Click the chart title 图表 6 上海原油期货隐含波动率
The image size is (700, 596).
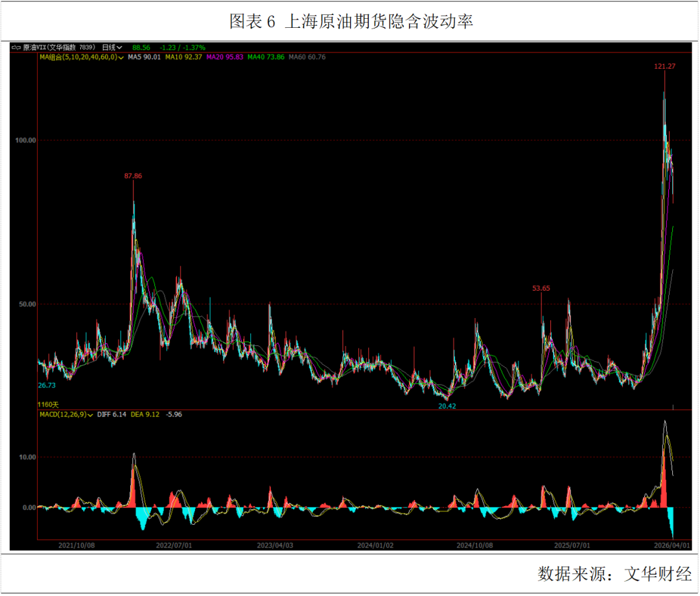[x=351, y=21]
